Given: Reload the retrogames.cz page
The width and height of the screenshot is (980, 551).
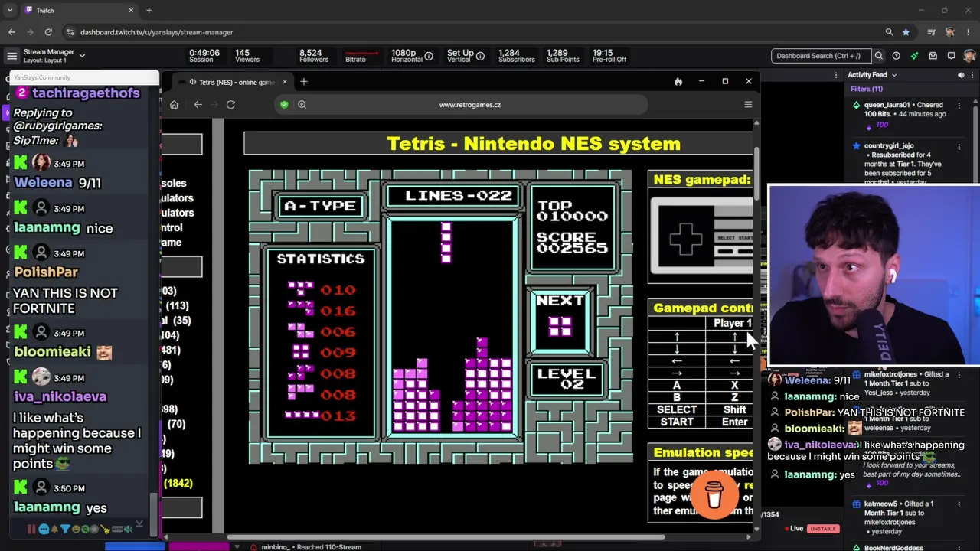Looking at the screenshot, I should point(230,105).
